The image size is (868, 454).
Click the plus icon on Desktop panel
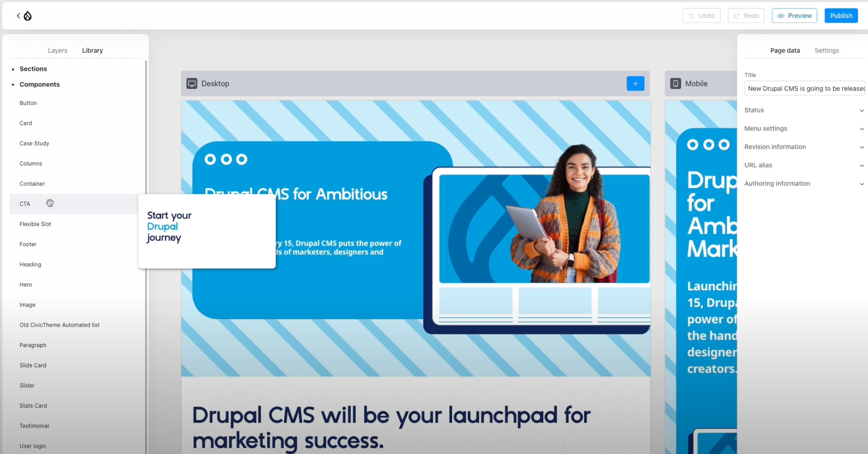coord(635,83)
